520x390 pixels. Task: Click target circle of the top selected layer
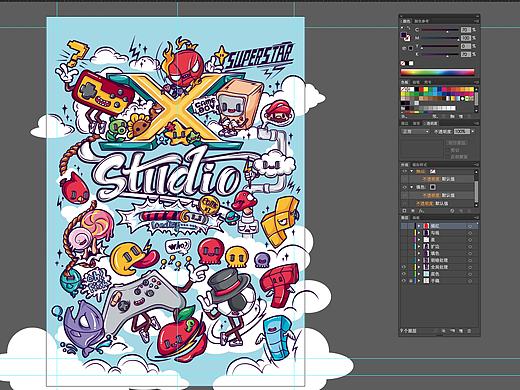(x=470, y=226)
